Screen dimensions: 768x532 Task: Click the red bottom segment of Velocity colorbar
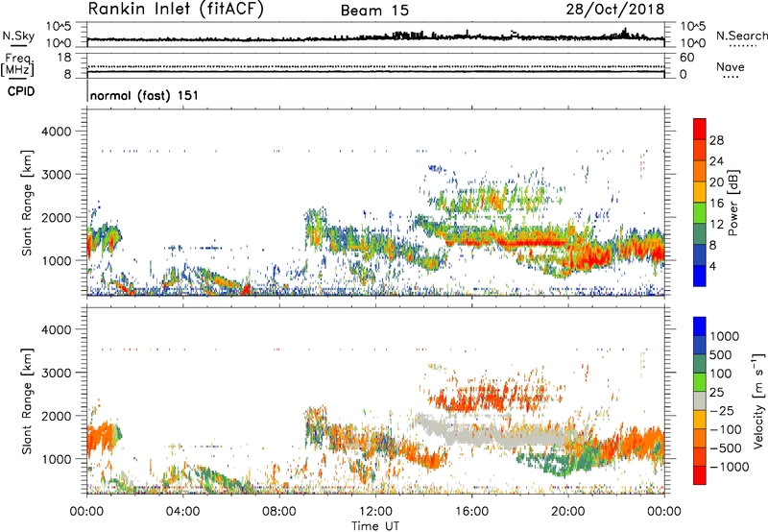tap(700, 475)
